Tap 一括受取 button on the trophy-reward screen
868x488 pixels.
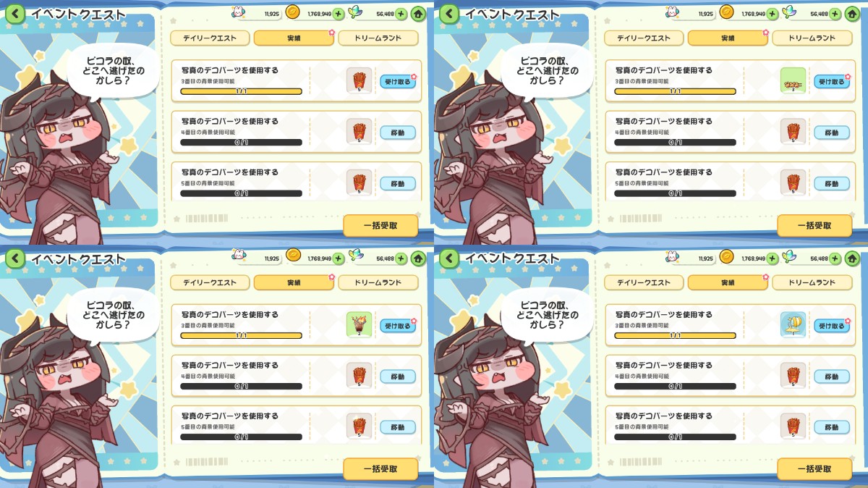click(814, 468)
